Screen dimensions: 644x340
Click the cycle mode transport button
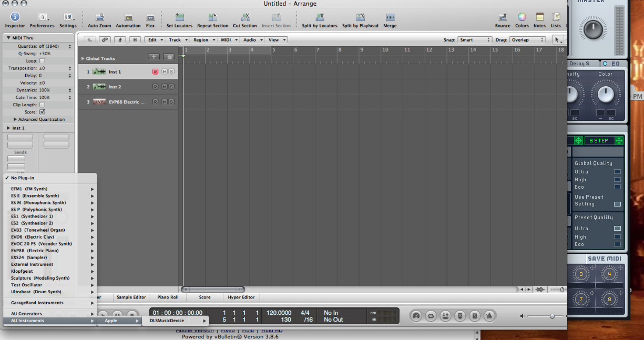(x=431, y=316)
